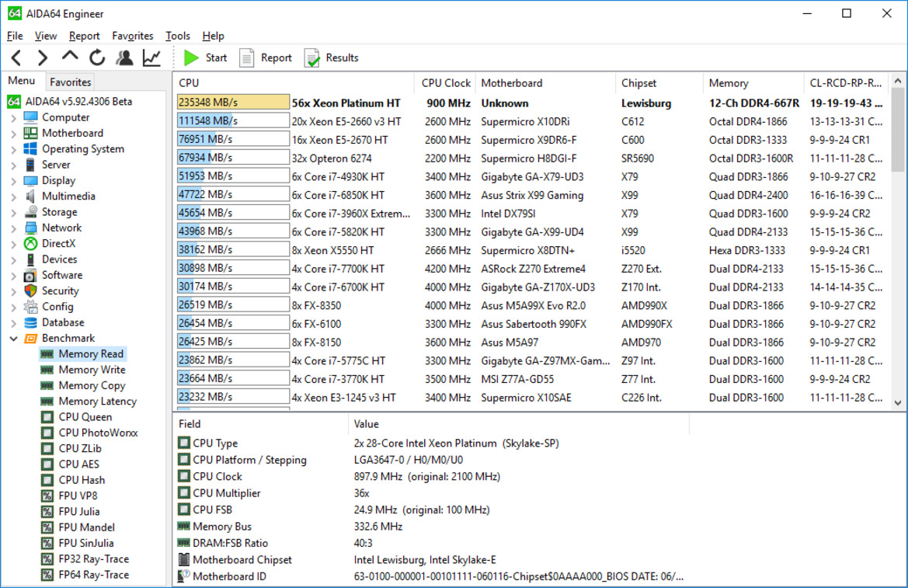Switch to the Favorites tab
Screen dimensions: 908x588
tap(70, 82)
